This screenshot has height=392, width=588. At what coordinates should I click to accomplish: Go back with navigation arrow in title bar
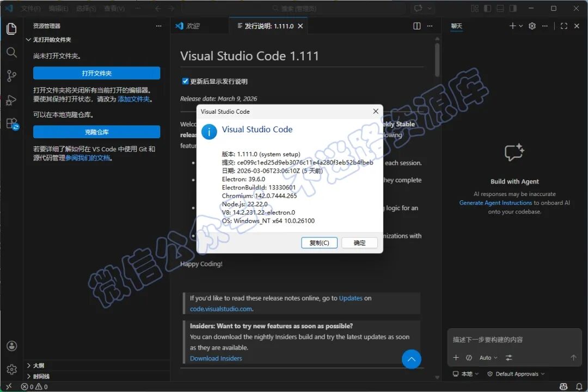pyautogui.click(x=158, y=8)
